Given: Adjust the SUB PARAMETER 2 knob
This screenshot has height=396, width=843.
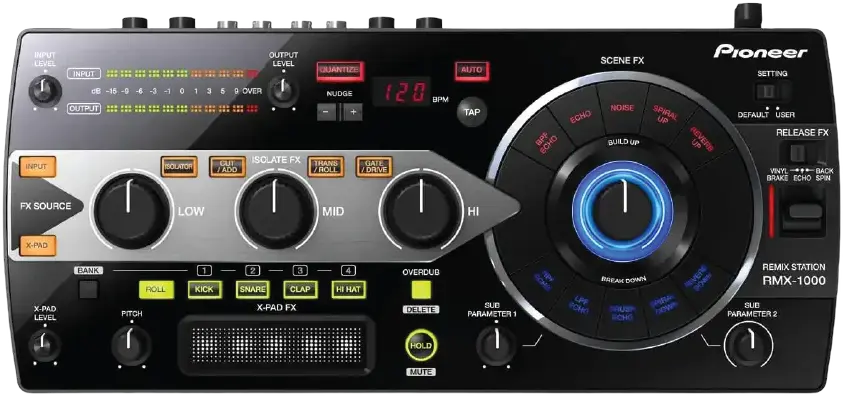Looking at the screenshot, I should coord(748,345).
